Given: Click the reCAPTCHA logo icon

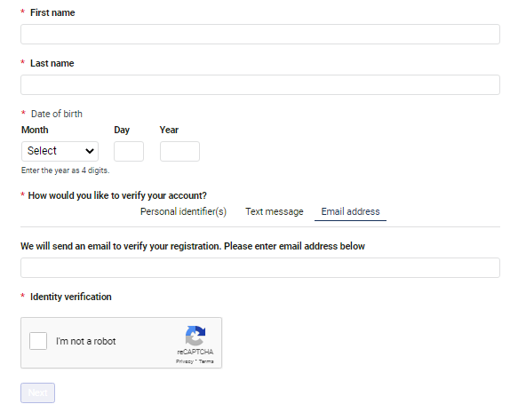Looking at the screenshot, I should pyautogui.click(x=195, y=336).
